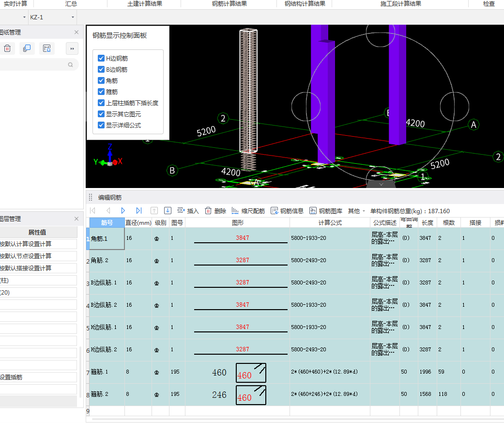Click the 直径(mm) column header
Viewport: 504px width, 423px height.
138,222
